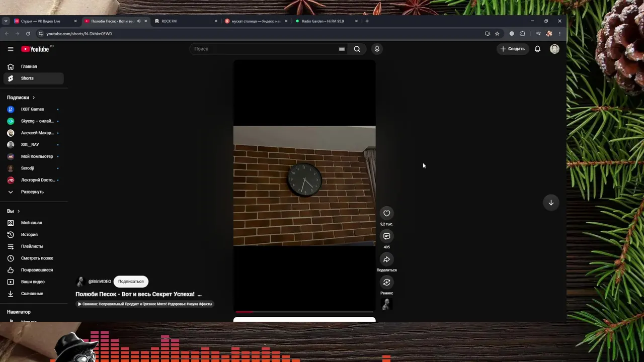The height and width of the screenshot is (362, 644).
Task: Expand subscriptions list with Развернуть
Action: [x=33, y=192]
